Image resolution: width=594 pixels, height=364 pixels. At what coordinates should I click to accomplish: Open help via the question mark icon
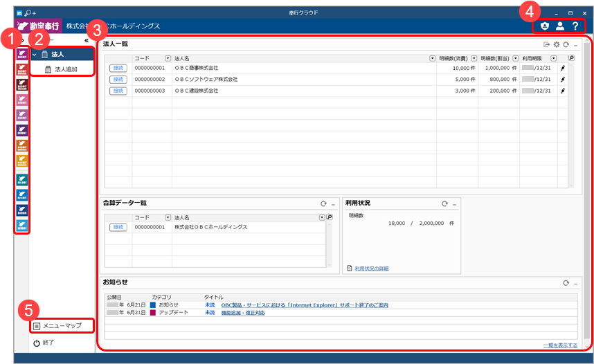tap(575, 26)
